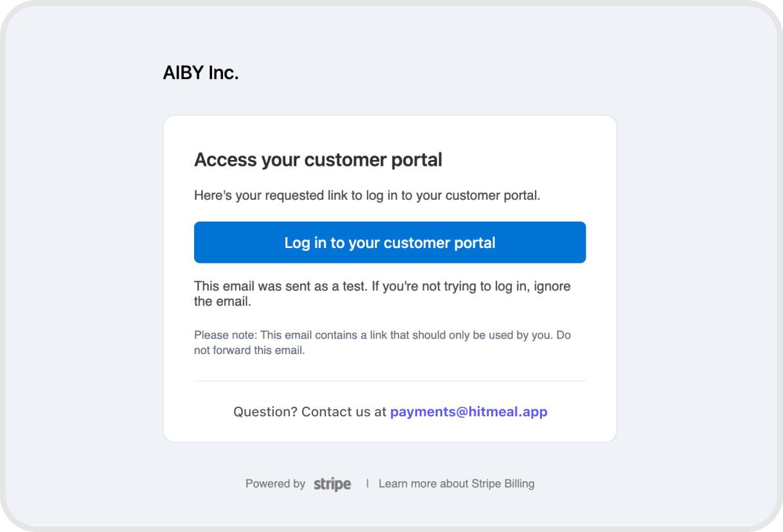Click the vertical separator beside the Stripe logo
Screen dimensions: 783x532
[x=368, y=483]
